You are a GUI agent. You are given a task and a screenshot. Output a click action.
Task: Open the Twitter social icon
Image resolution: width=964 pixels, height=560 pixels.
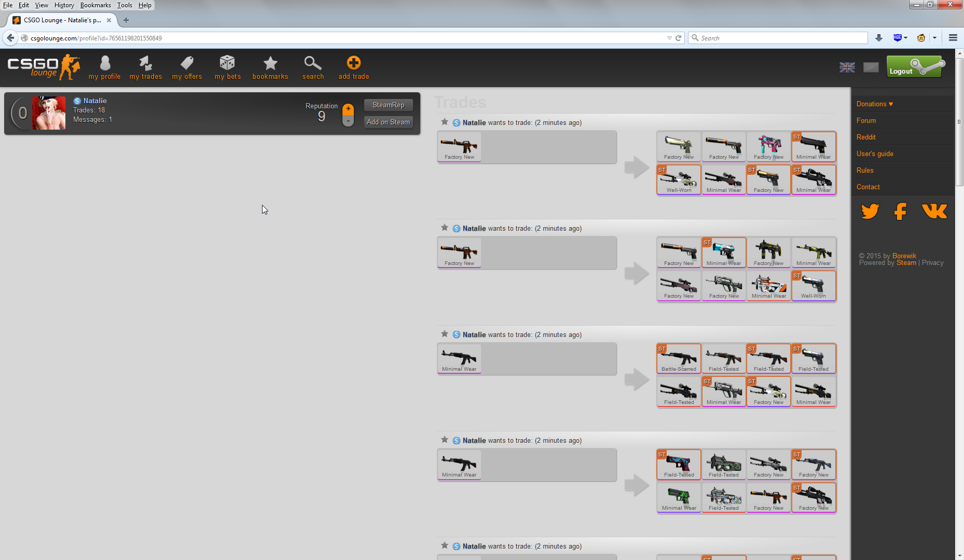pyautogui.click(x=870, y=212)
